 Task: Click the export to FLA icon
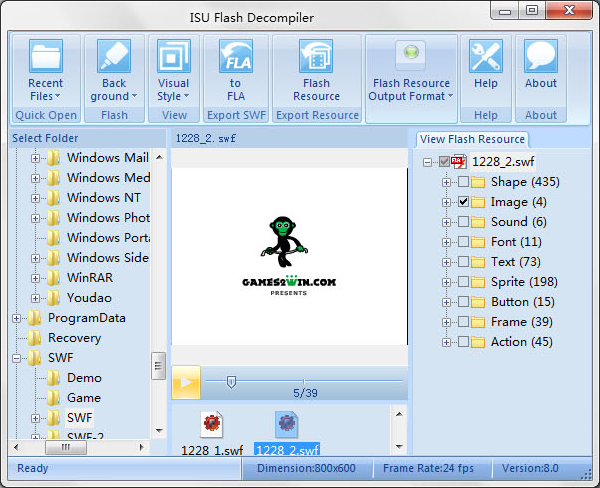pos(235,57)
